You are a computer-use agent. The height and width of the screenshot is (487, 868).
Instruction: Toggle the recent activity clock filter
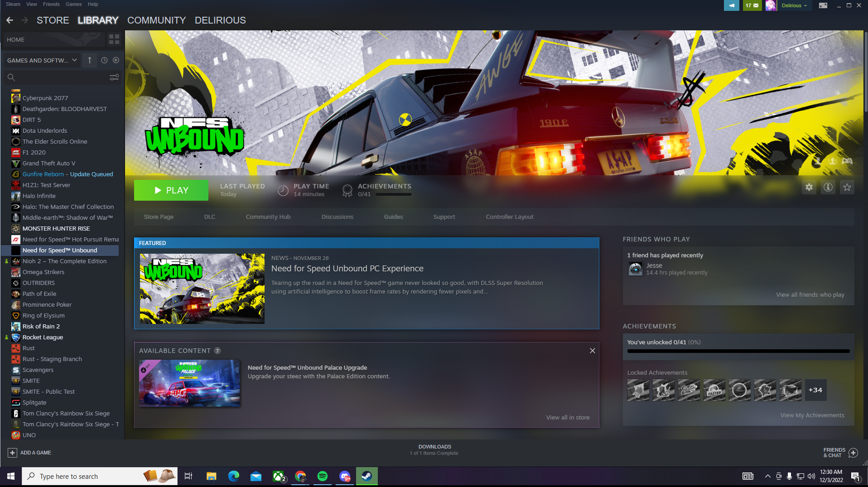pyautogui.click(x=104, y=60)
